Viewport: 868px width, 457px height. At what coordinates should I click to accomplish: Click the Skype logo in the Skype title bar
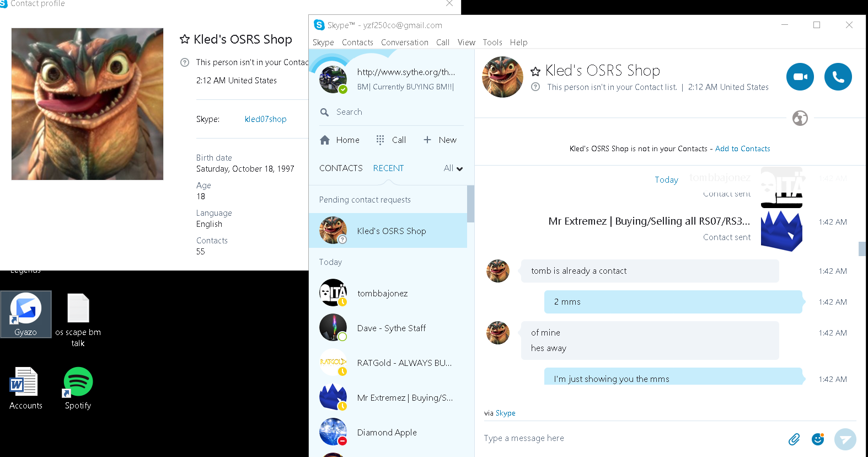(x=319, y=25)
